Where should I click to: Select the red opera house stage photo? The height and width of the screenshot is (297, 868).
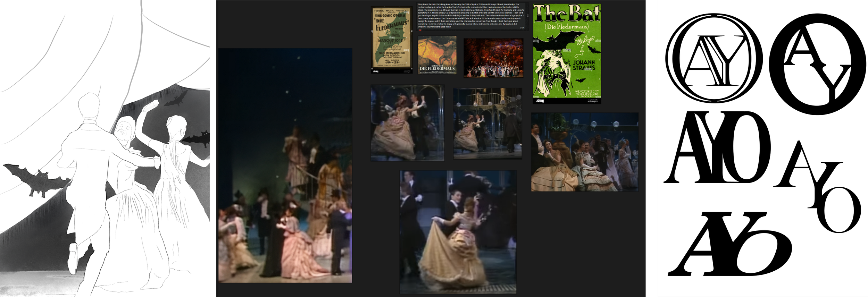click(493, 58)
